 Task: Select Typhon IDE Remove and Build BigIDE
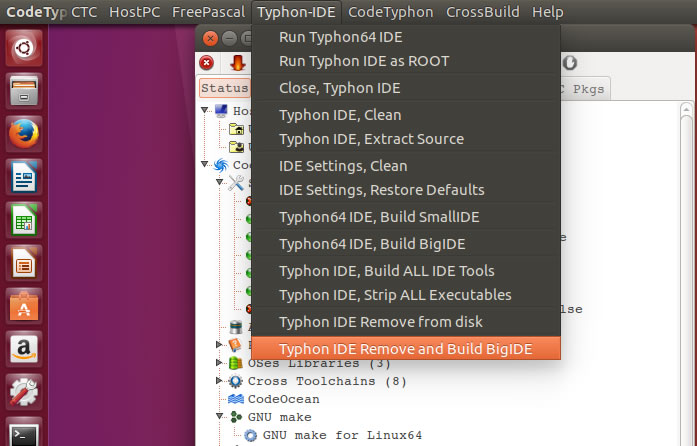[x=406, y=349]
